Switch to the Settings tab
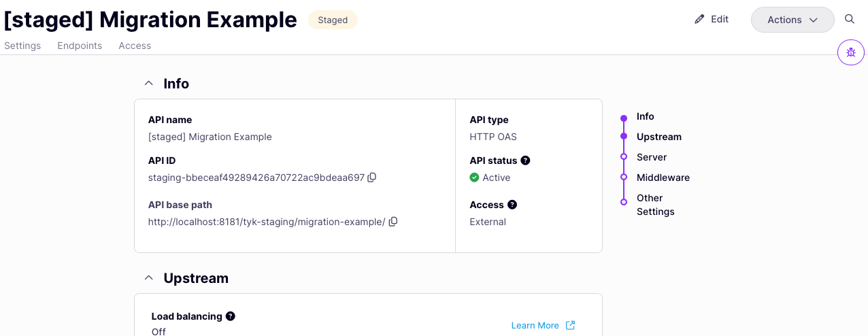The image size is (868, 336). 22,46
